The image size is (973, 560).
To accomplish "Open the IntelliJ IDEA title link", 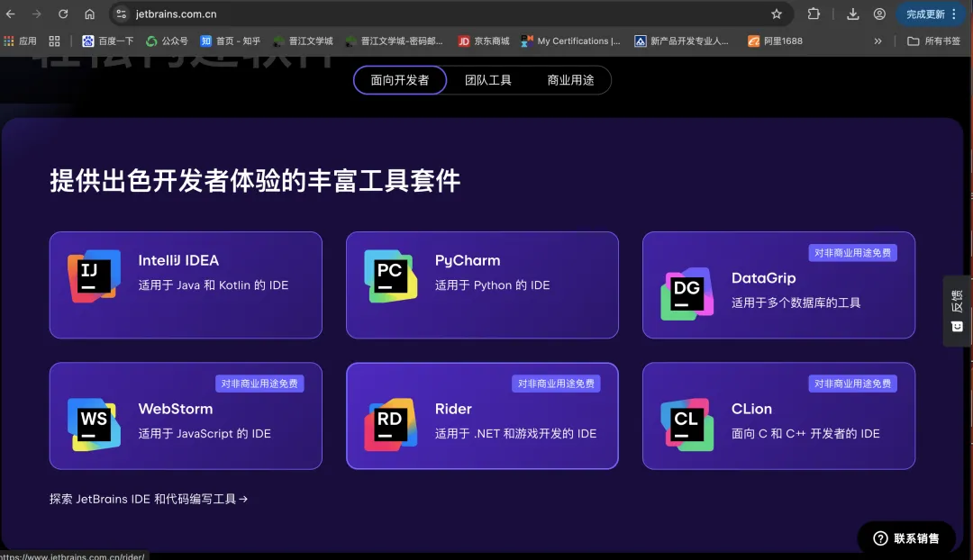I will pos(178,260).
